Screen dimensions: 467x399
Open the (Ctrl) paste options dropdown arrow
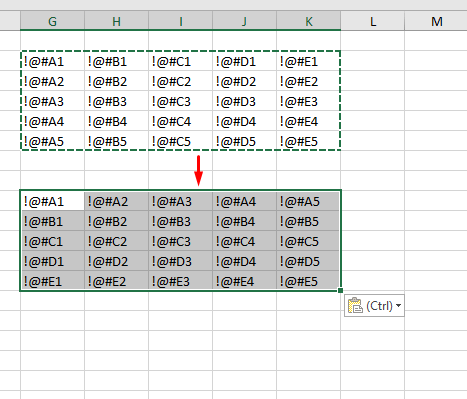[x=399, y=306]
